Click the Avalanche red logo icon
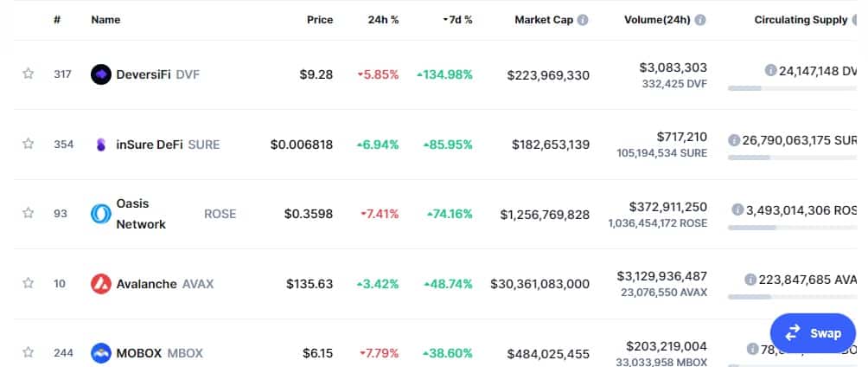 [x=101, y=283]
